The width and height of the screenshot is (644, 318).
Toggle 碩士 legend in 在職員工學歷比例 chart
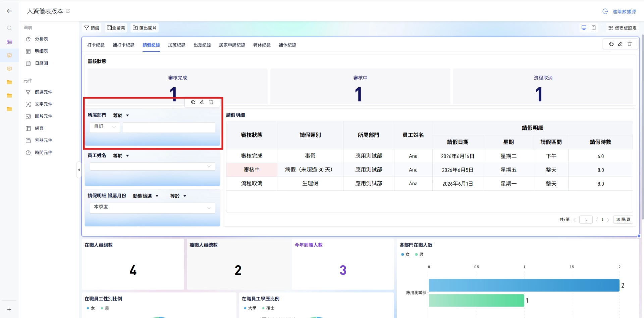[x=268, y=308]
